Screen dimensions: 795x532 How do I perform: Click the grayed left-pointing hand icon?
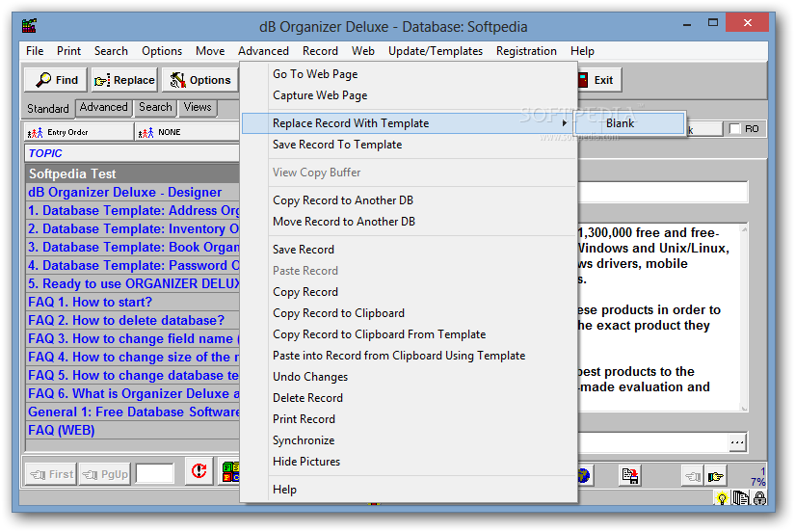coord(692,476)
